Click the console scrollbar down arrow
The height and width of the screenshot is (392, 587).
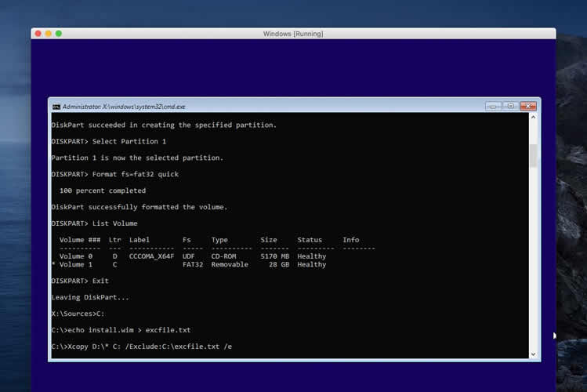point(533,354)
